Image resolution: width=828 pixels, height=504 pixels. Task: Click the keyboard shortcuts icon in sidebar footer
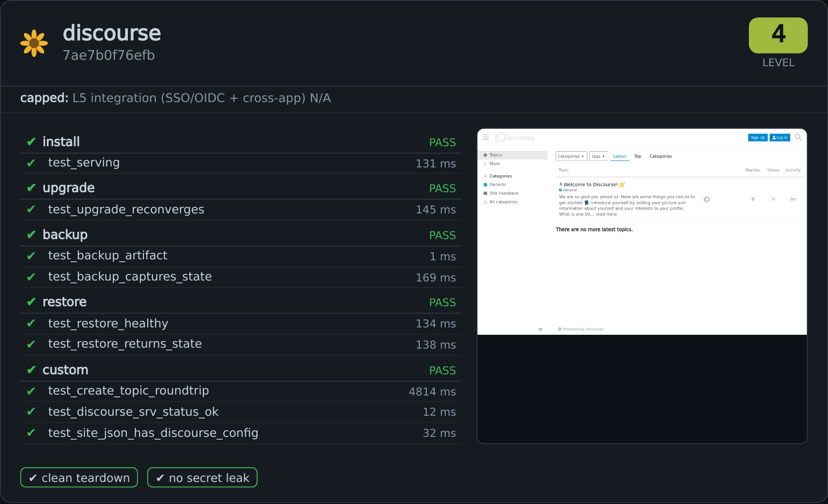(540, 329)
